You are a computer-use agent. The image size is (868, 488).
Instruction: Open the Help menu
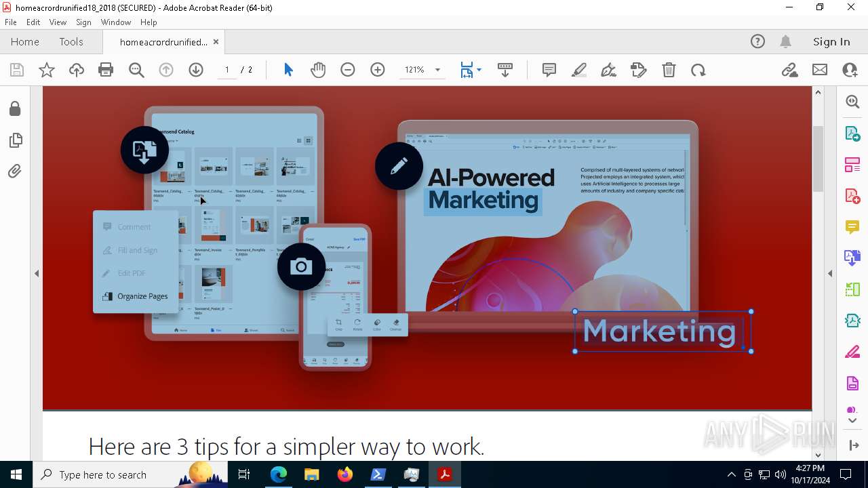point(149,22)
